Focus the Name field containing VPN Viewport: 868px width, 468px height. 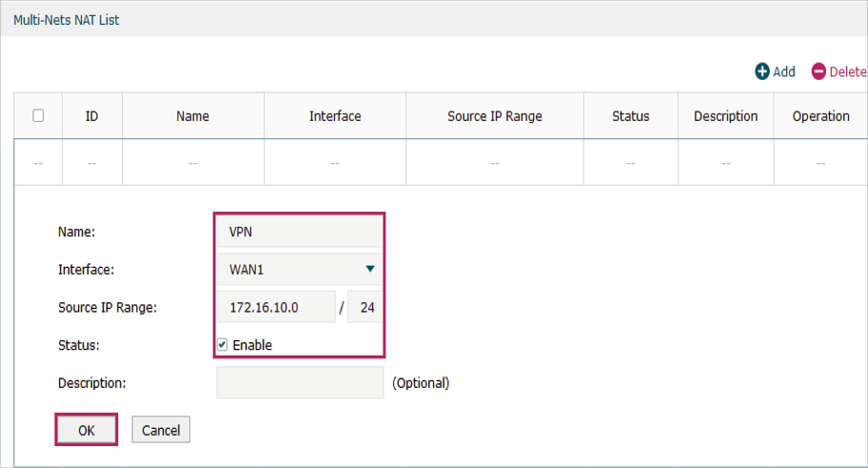coord(300,232)
